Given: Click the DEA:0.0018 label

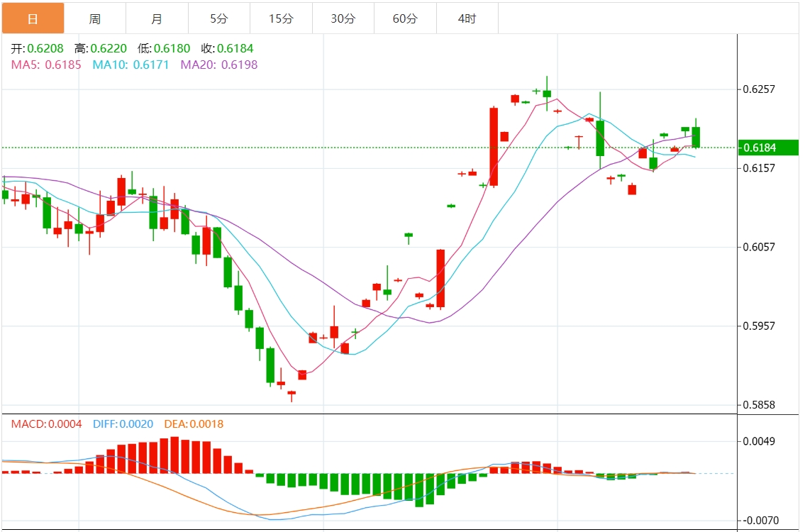Looking at the screenshot, I should coord(194,424).
